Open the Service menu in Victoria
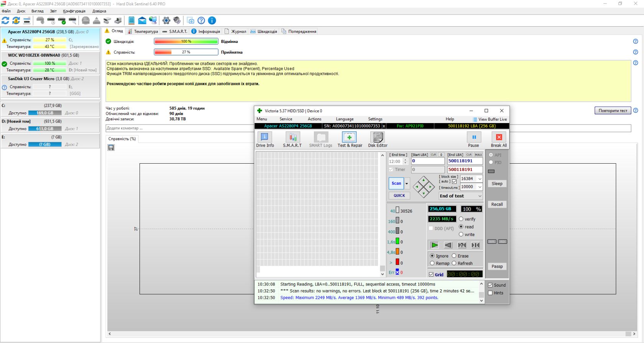 pyautogui.click(x=286, y=119)
